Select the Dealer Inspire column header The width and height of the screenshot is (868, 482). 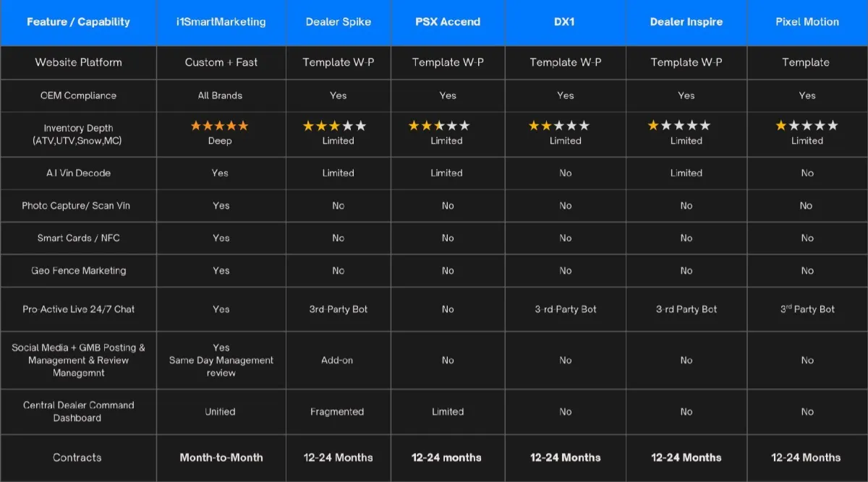pos(686,22)
